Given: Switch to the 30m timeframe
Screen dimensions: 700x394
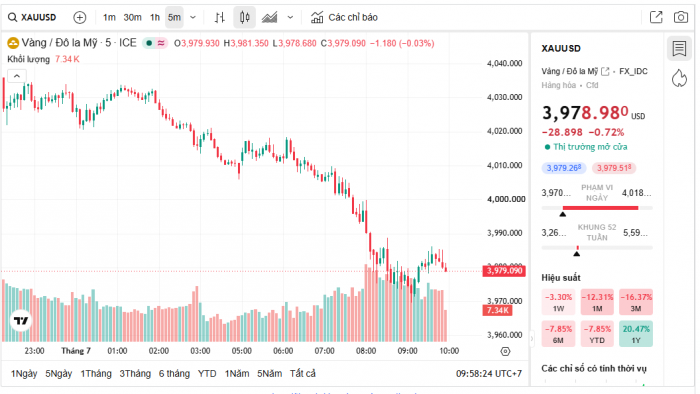Looking at the screenshot, I should 132,17.
